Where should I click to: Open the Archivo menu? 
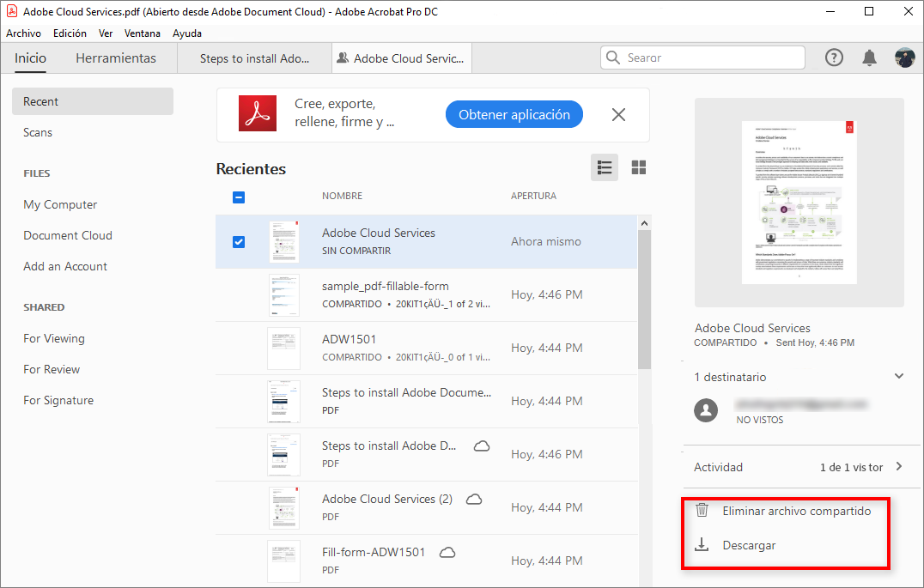(23, 33)
